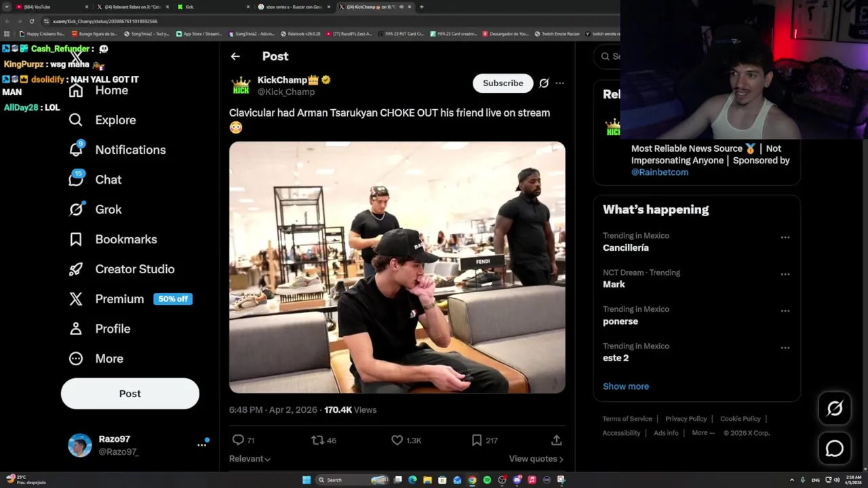Open the @Rainbetcom mention link

click(x=660, y=172)
